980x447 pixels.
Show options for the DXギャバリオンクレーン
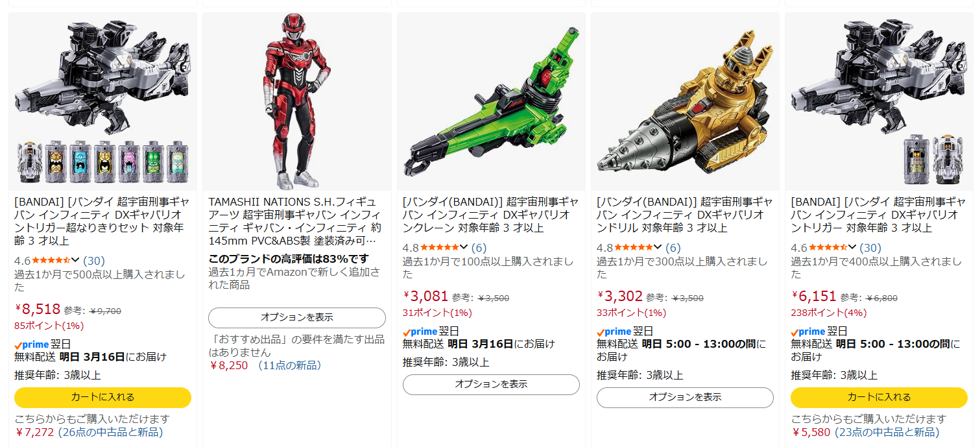(x=491, y=385)
